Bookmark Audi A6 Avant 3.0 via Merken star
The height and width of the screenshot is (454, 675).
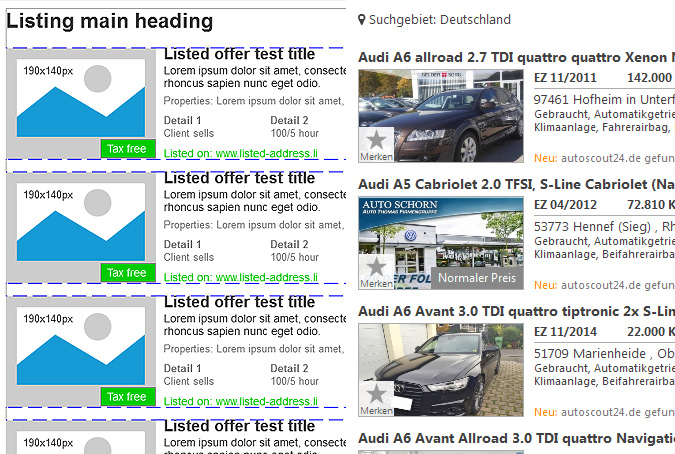[x=376, y=399]
